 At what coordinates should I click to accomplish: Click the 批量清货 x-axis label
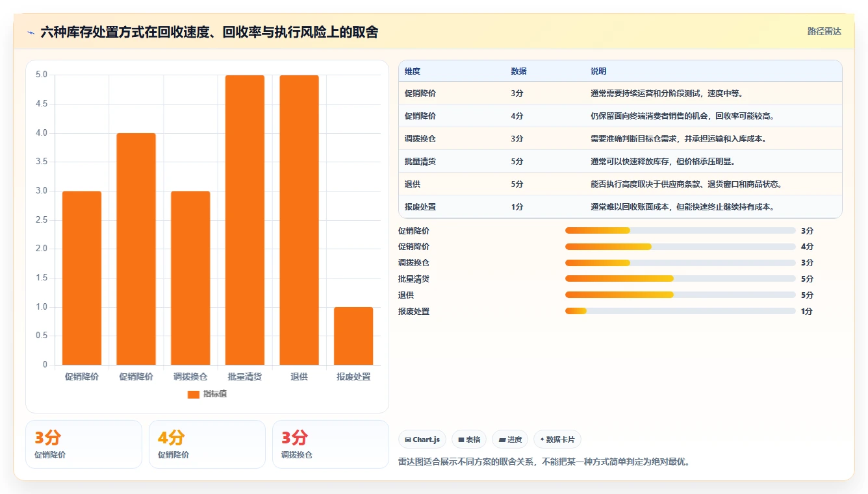point(245,377)
